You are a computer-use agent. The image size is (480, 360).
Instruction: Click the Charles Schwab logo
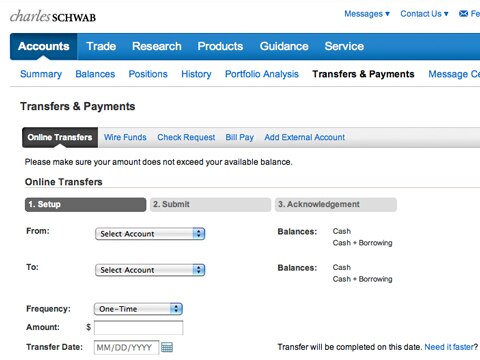pos(53,16)
